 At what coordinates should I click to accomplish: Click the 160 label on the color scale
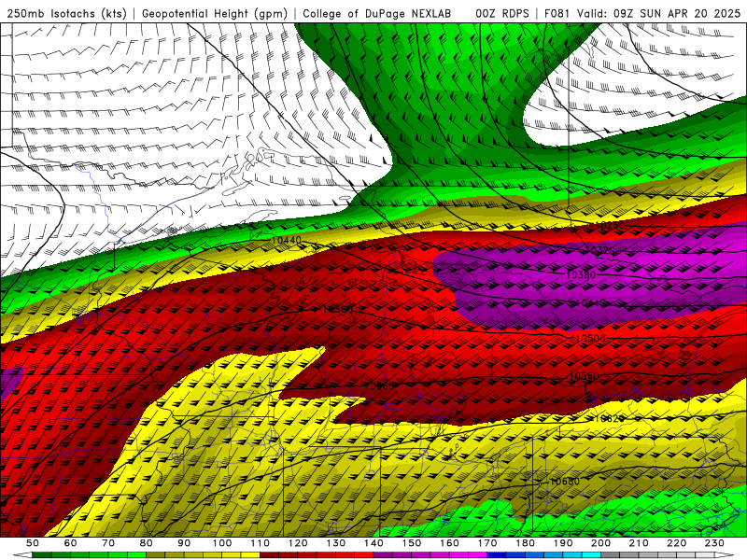450,543
